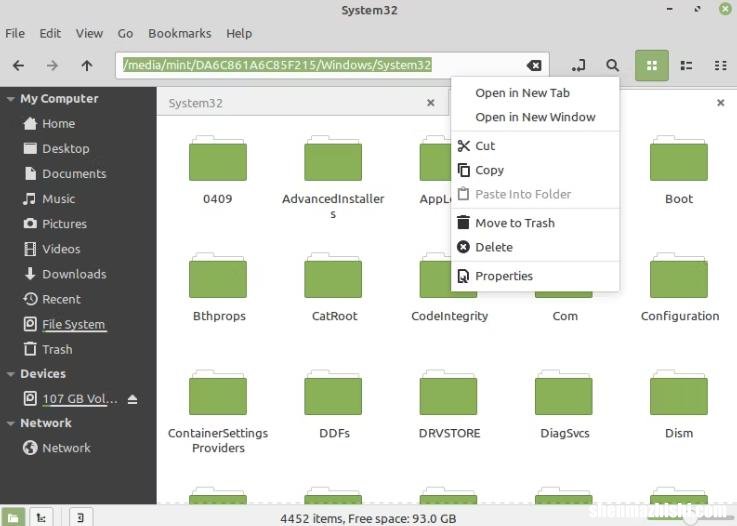Select the Bthprops folder
Image resolution: width=737 pixels, height=526 pixels.
[x=219, y=288]
